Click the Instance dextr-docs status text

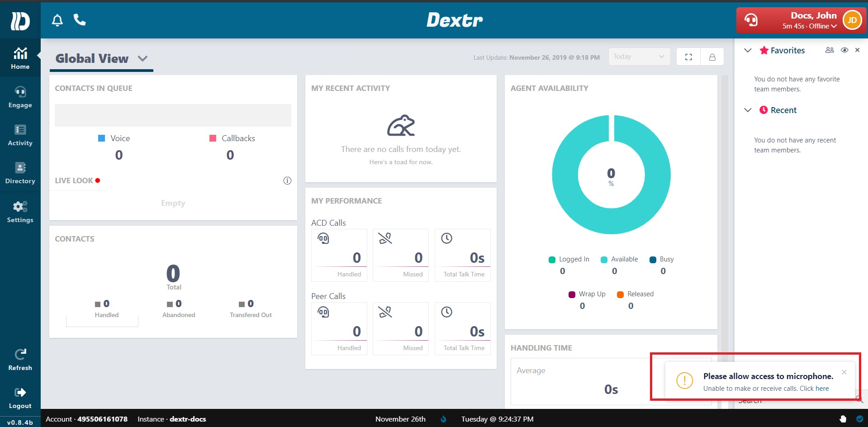coord(172,419)
